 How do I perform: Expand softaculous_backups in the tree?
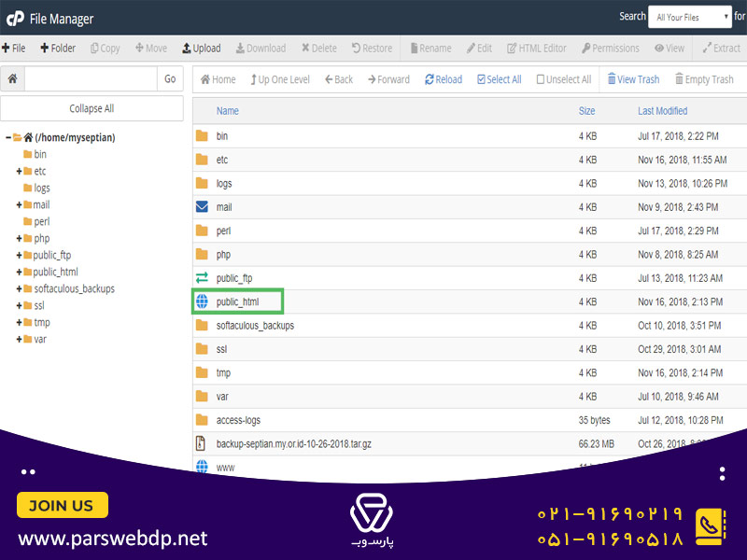point(19,289)
